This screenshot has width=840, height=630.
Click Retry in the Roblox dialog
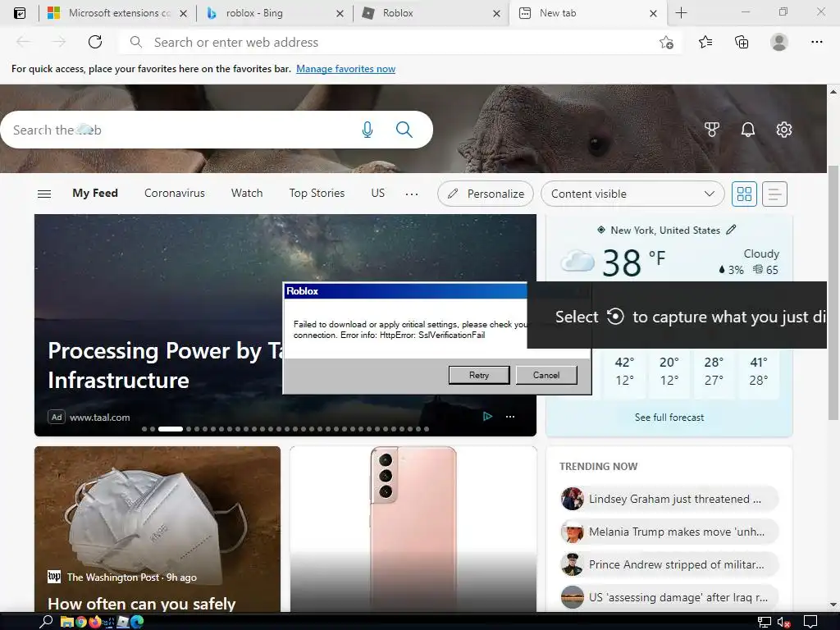tap(479, 375)
